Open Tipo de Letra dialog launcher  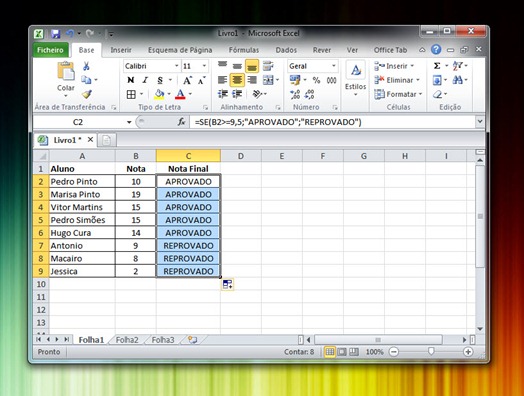(205, 108)
